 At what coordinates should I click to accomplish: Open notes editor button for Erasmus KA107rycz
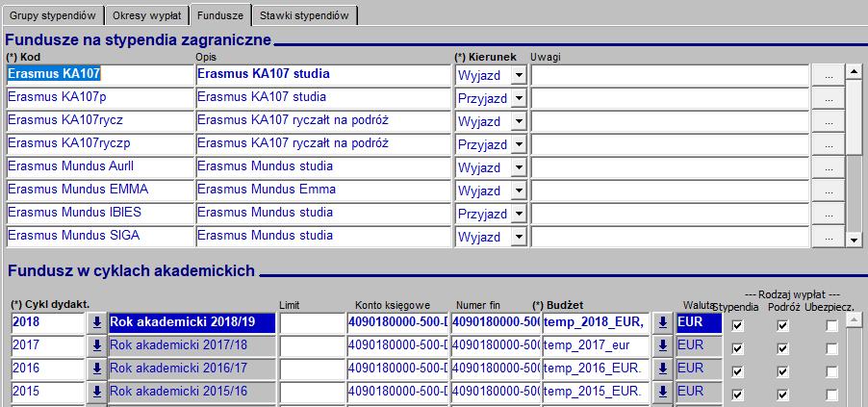click(x=829, y=121)
